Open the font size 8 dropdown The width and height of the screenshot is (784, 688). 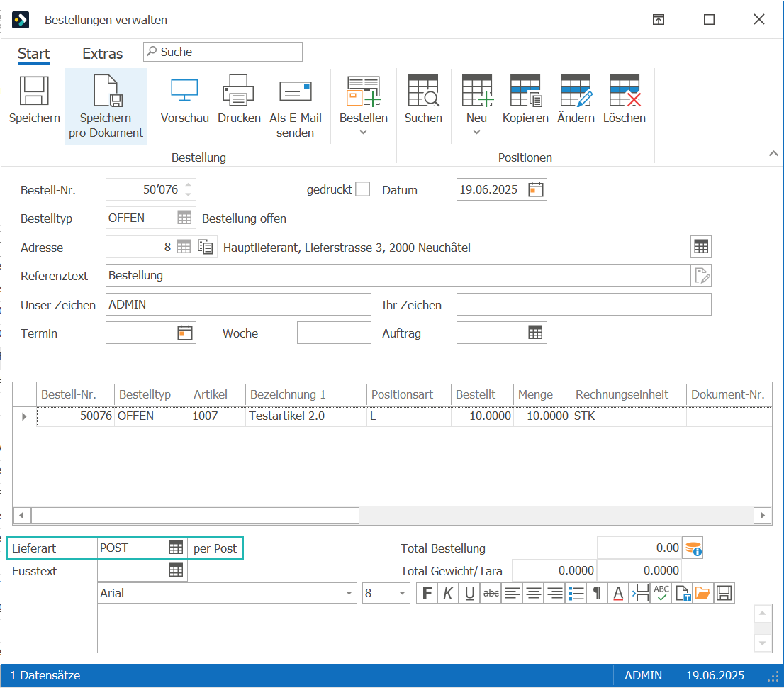pos(402,594)
